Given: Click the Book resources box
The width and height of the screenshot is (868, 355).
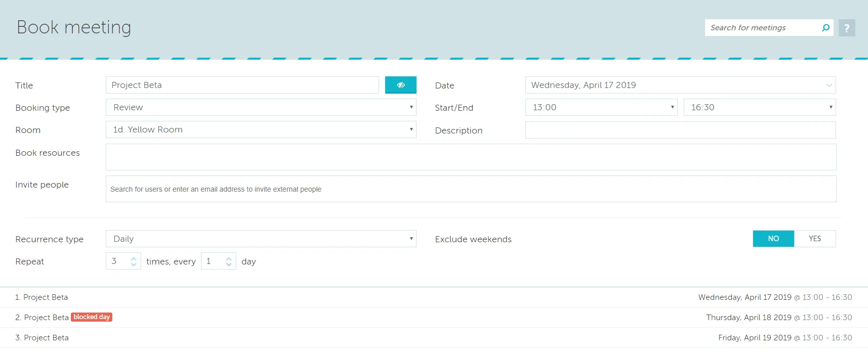Looking at the screenshot, I should pos(471,157).
